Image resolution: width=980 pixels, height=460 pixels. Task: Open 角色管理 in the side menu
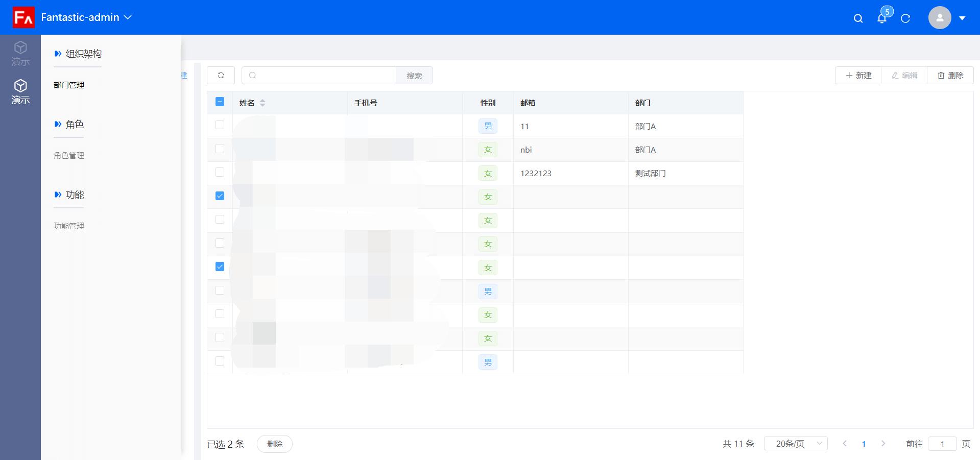point(69,156)
